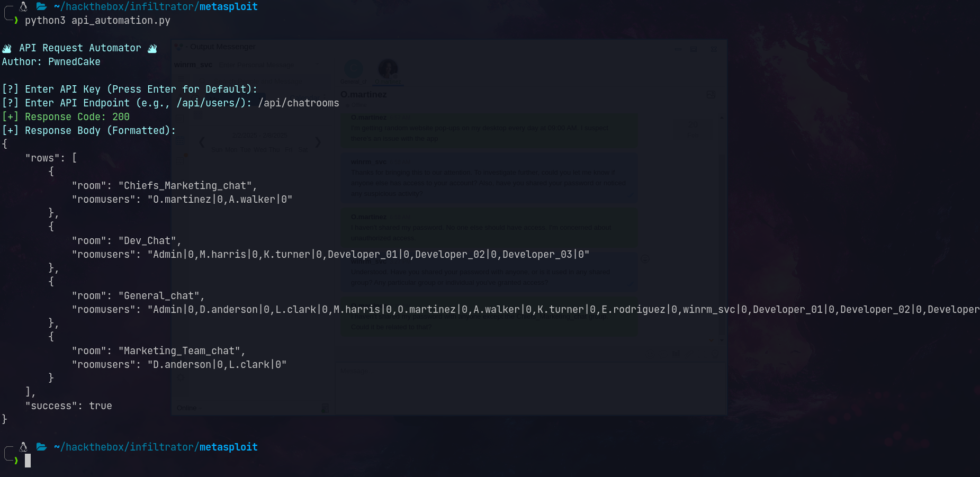Screen dimensions: 980x477
Task: Click the flame icon after API Request Automator
Action: (x=152, y=48)
